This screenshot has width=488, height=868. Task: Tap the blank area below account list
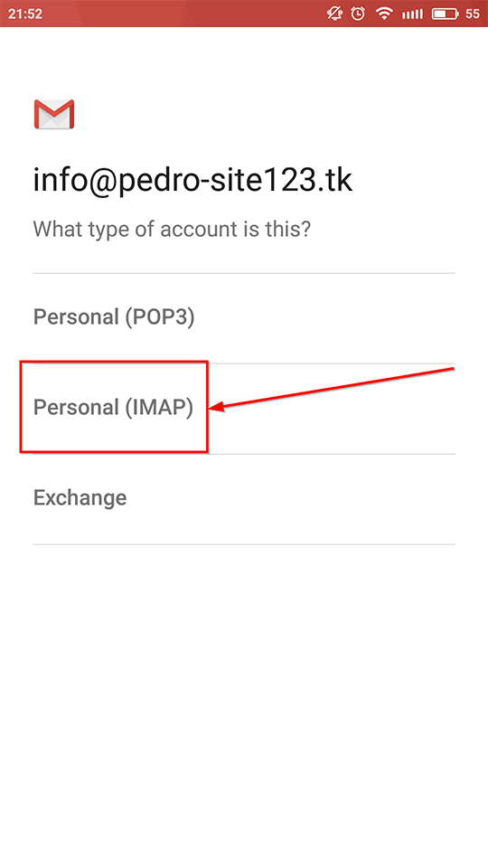click(243, 703)
